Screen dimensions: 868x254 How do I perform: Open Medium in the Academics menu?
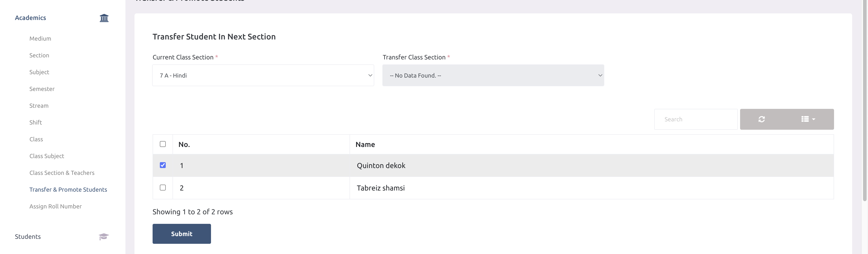[x=40, y=39]
